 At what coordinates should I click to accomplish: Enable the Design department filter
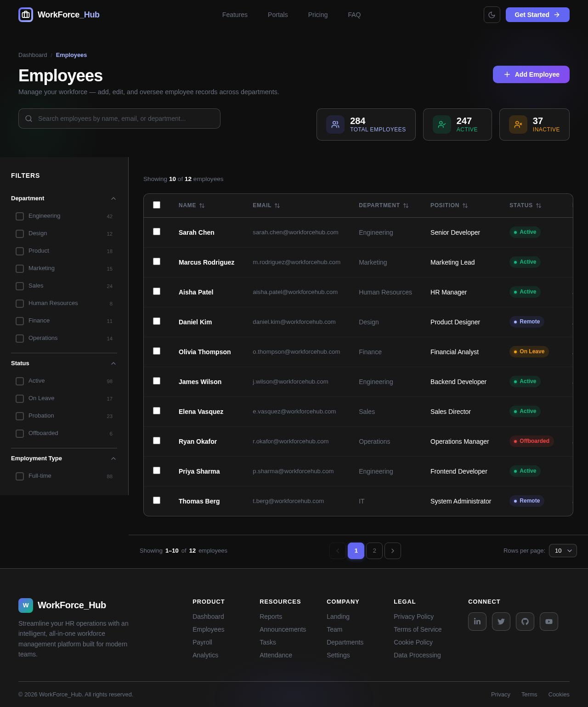pyautogui.click(x=20, y=234)
